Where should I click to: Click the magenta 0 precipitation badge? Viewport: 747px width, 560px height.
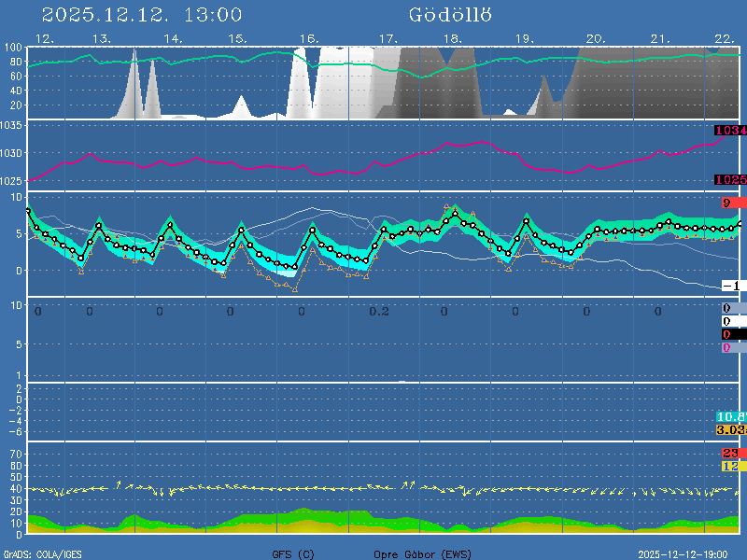[x=727, y=347]
